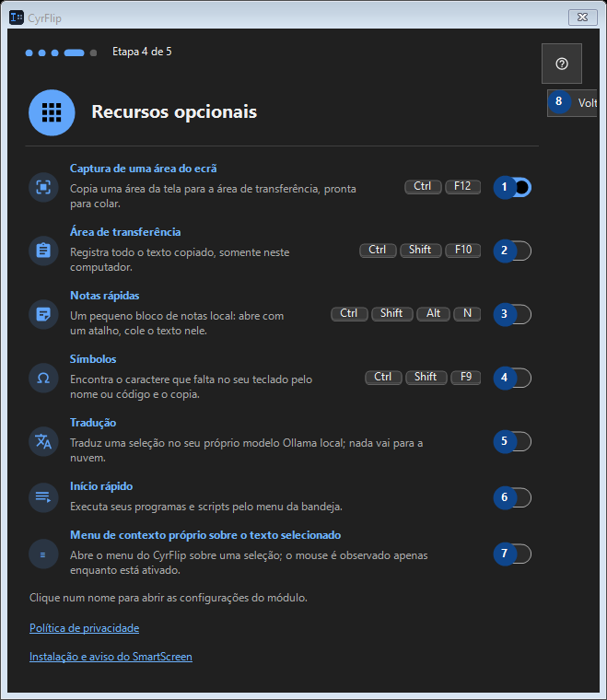Click the Recursos opcionais heading

tap(174, 112)
